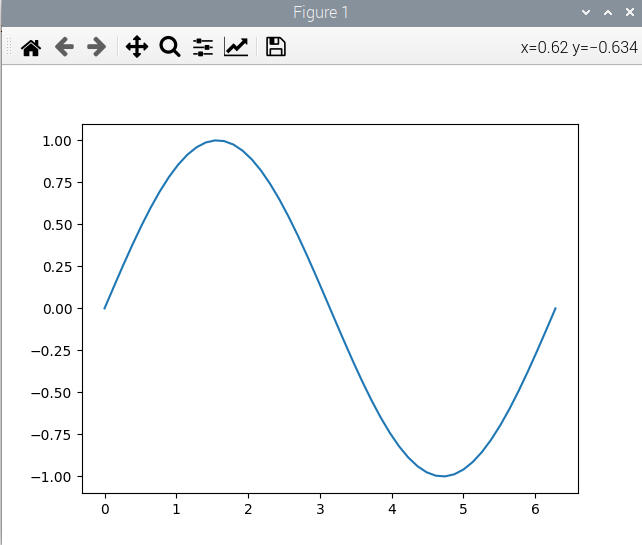Go back to the previous view
The height and width of the screenshot is (545, 642).
tap(64, 47)
